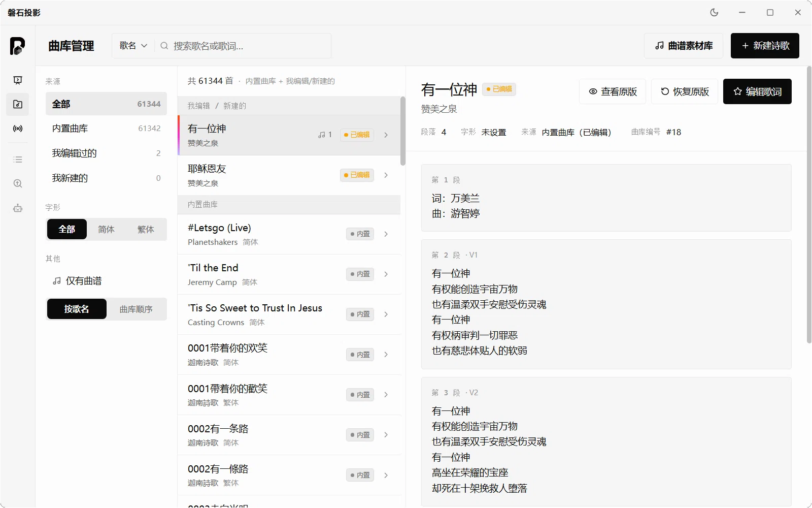Select the 内置曲库 source
This screenshot has height=508, width=812.
(x=106, y=128)
